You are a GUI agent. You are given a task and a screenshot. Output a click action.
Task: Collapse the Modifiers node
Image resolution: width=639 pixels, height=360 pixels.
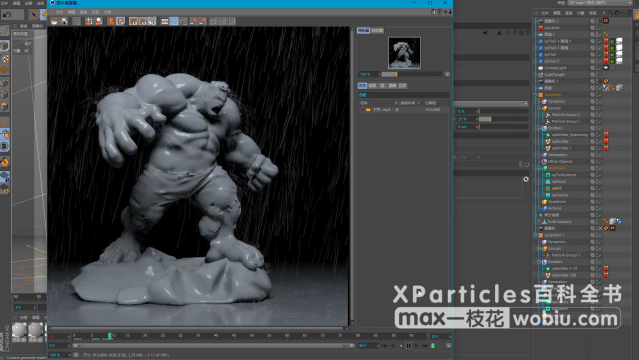tap(539, 168)
